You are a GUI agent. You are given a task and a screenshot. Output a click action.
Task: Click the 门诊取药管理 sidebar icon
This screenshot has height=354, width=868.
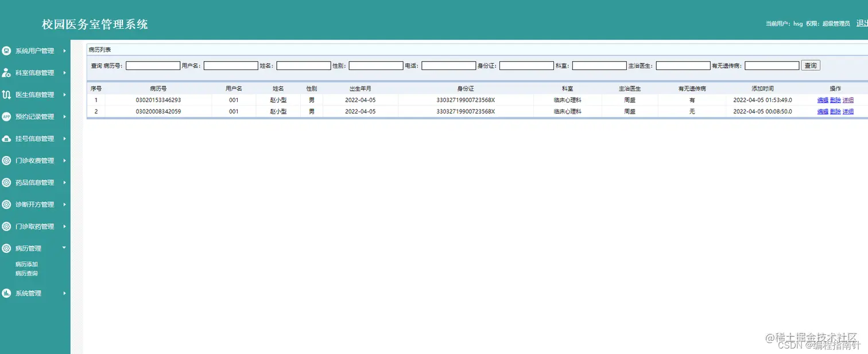pos(7,227)
